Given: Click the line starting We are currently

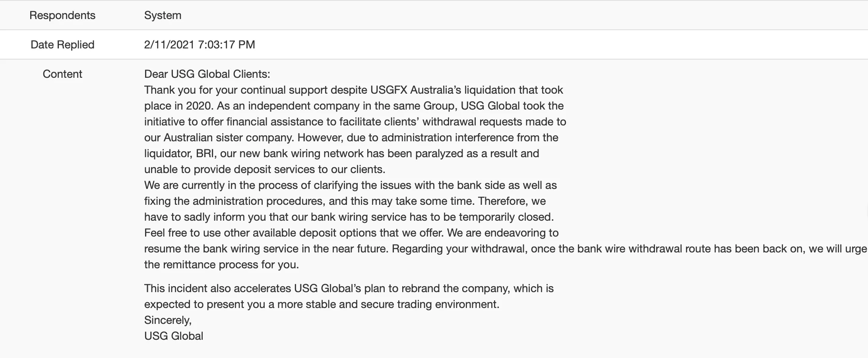Looking at the screenshot, I should (351, 185).
